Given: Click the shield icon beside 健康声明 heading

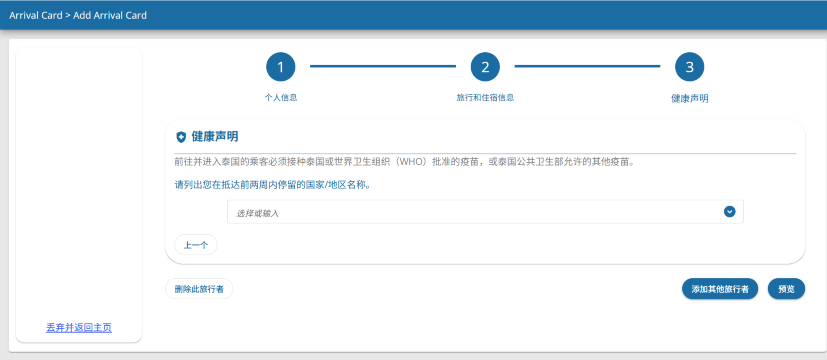Looking at the screenshot, I should [181, 137].
